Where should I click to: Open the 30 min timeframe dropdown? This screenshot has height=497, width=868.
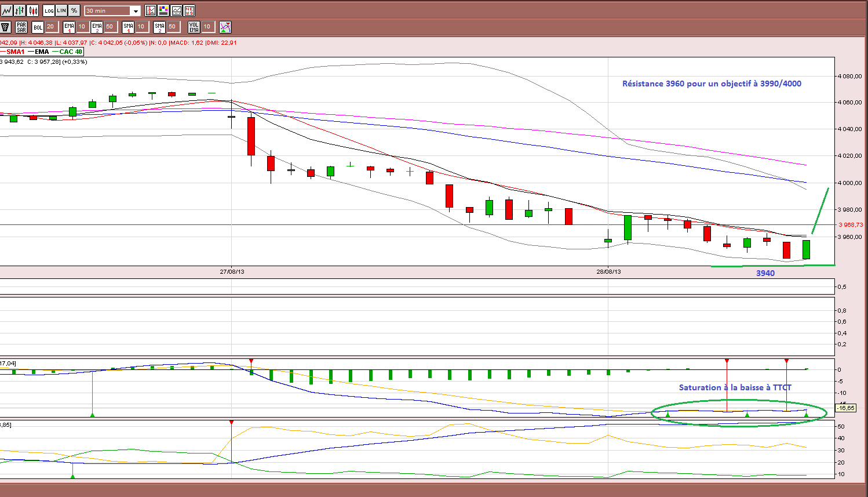pyautogui.click(x=112, y=10)
